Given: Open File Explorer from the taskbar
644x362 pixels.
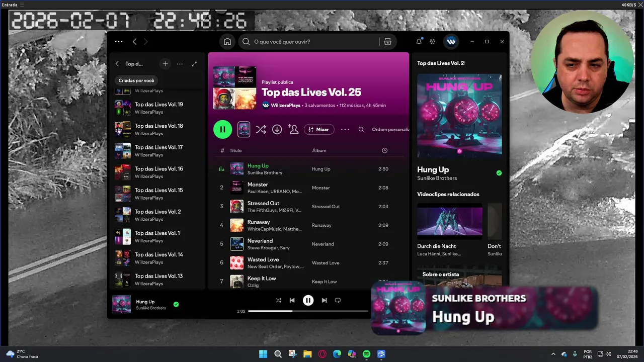Looking at the screenshot, I should click(x=307, y=354).
